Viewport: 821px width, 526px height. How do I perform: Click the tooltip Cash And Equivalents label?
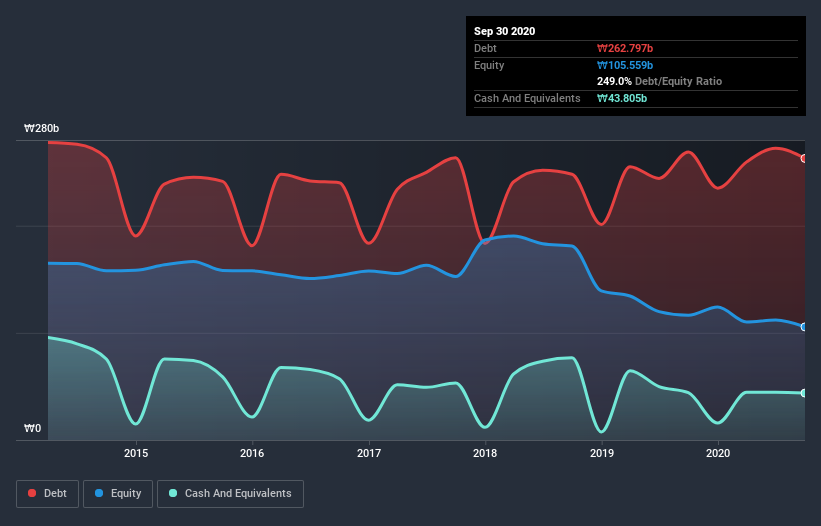(527, 98)
